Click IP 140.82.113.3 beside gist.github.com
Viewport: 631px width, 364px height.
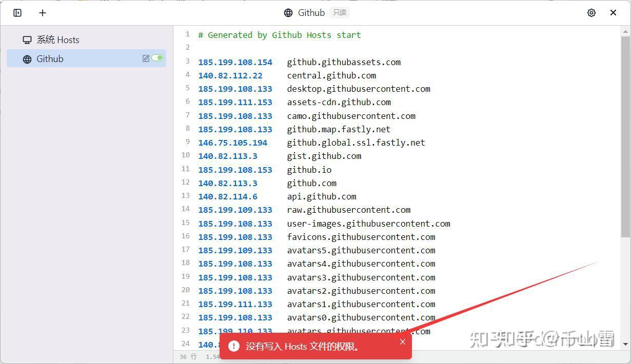[228, 156]
